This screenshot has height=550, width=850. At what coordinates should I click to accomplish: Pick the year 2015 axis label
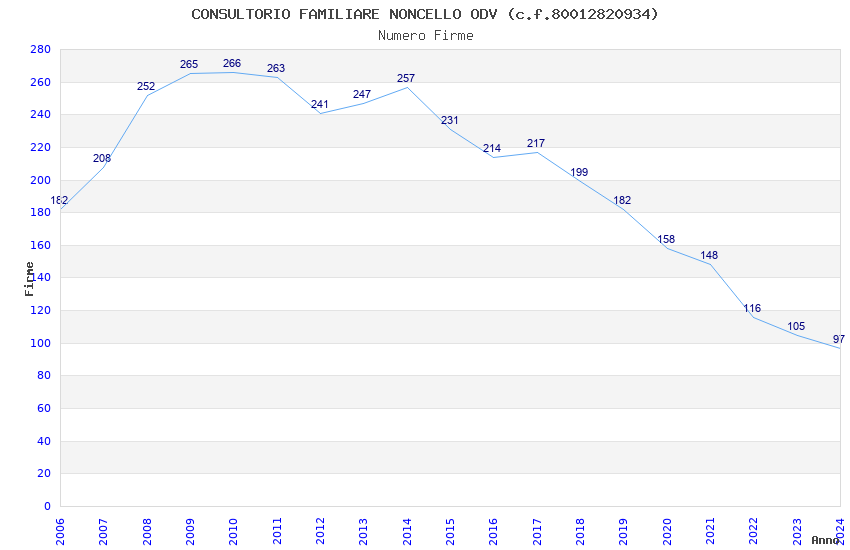[x=450, y=531]
